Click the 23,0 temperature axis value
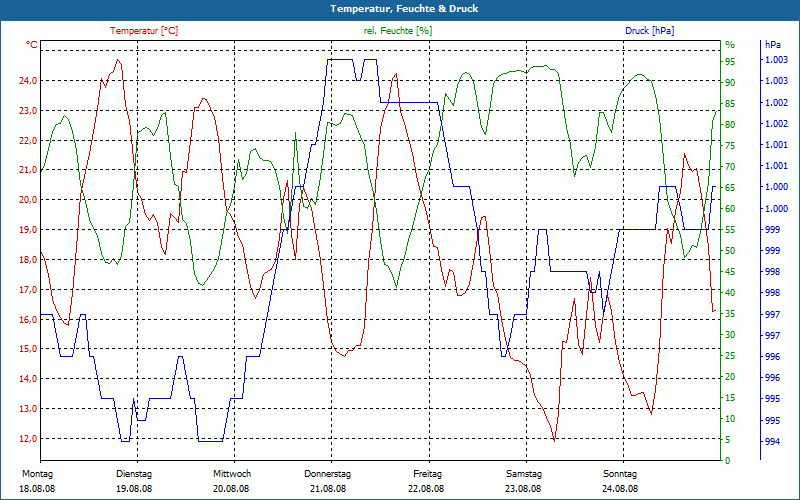This screenshot has height=500, width=800. [x=28, y=111]
